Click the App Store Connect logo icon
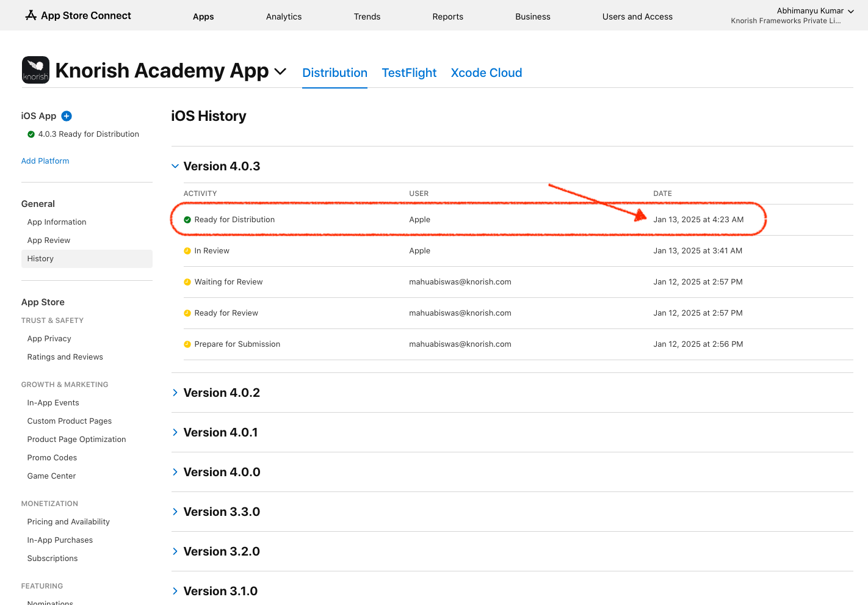This screenshot has height=605, width=868. (31, 15)
